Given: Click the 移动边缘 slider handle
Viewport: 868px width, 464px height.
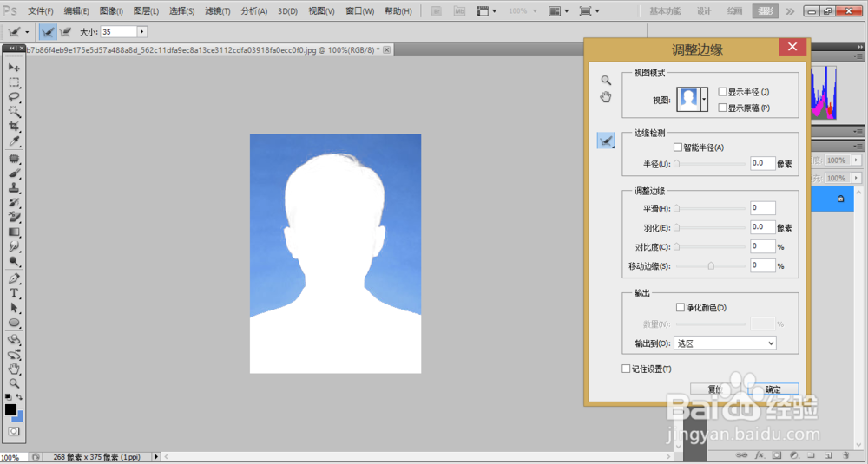Looking at the screenshot, I should click(x=711, y=266).
